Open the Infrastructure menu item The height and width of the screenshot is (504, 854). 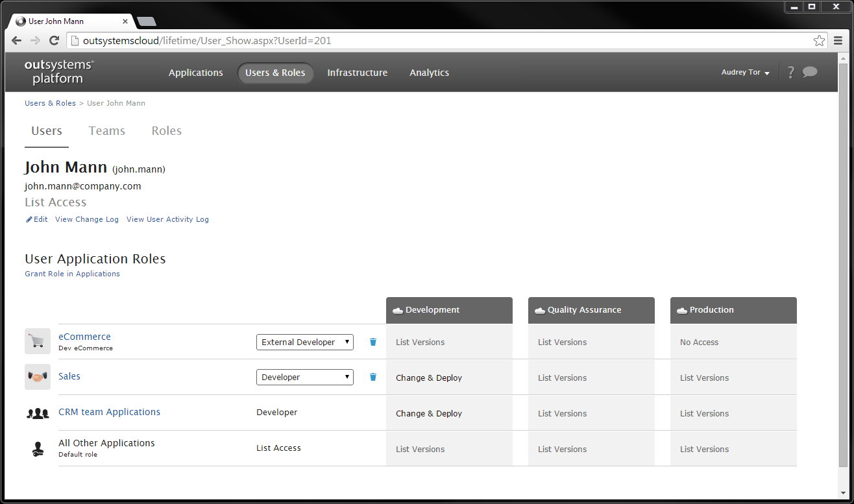(357, 73)
